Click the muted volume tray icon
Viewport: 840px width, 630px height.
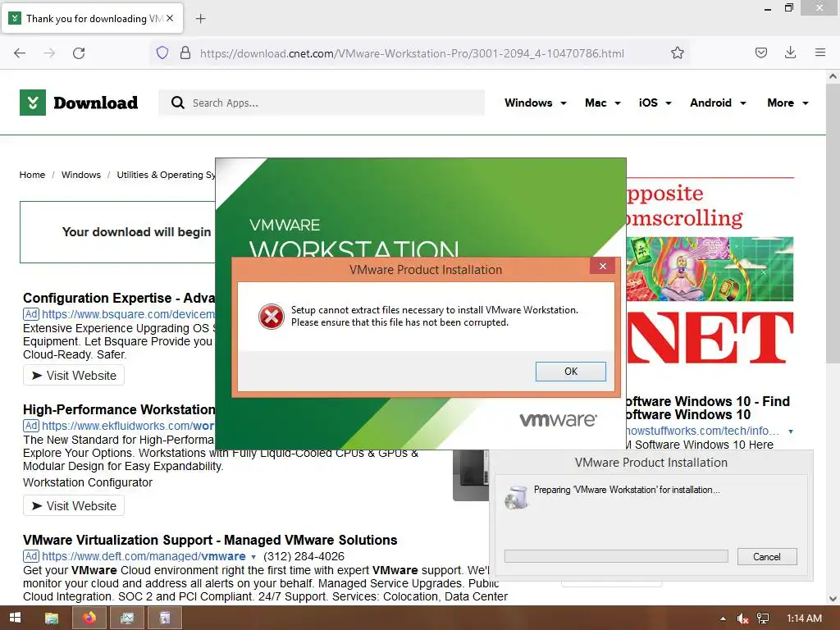coord(742,619)
